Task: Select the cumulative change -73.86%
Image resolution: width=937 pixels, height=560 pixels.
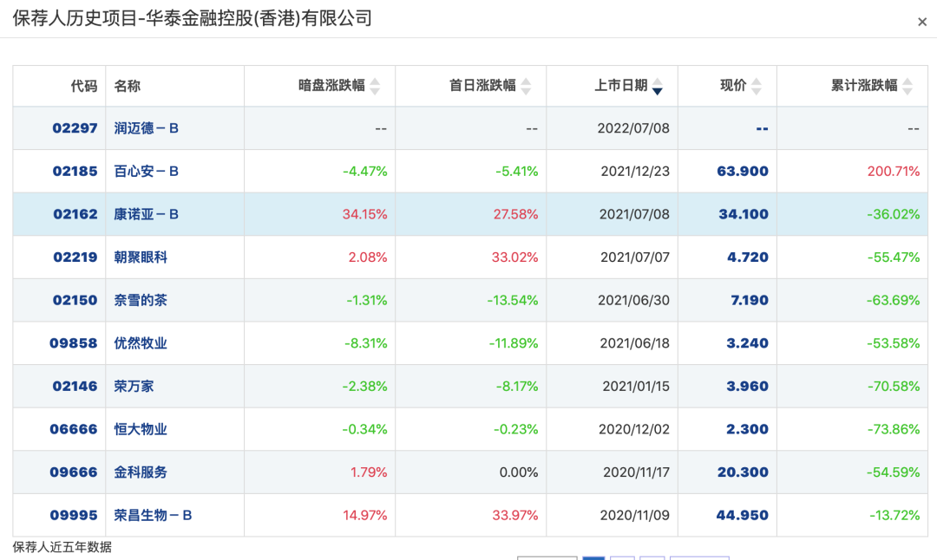Action: coord(894,429)
